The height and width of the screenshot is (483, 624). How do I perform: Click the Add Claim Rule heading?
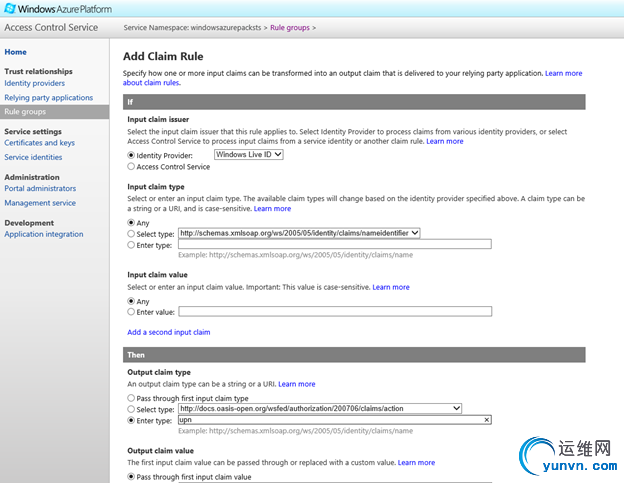(x=163, y=56)
